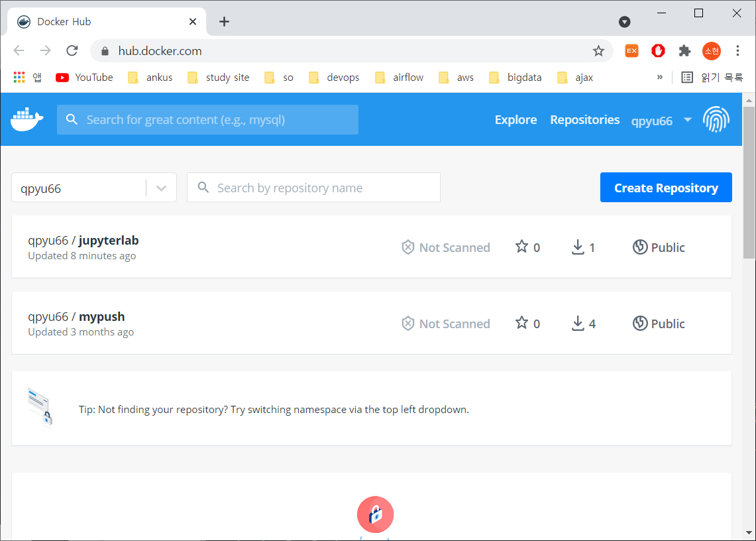Click 'Updated 3 months ago' text
The width and height of the screenshot is (756, 541).
tap(81, 332)
